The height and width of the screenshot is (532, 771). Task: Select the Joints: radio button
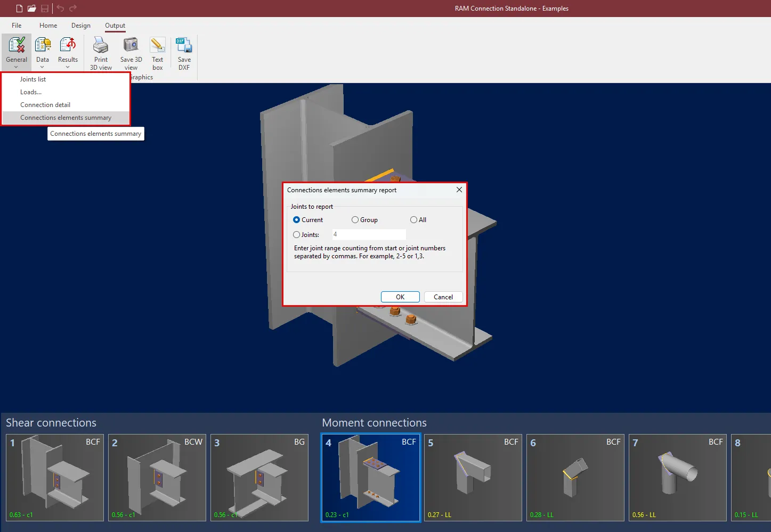tap(296, 235)
